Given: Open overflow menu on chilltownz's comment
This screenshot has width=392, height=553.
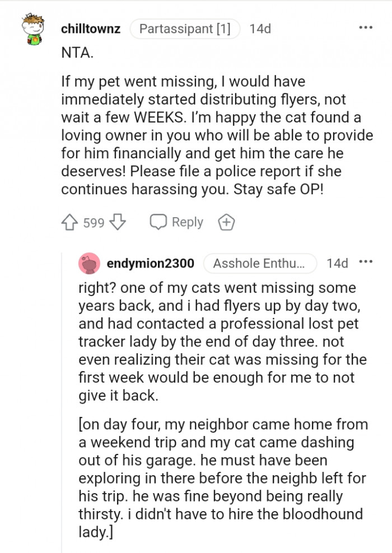Looking at the screenshot, I should pyautogui.click(x=366, y=27).
